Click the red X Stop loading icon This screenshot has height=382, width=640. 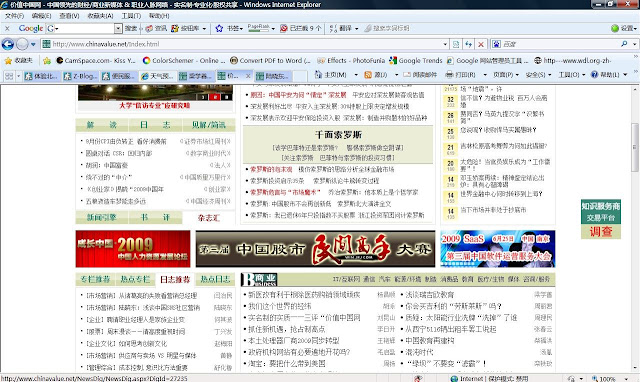coord(481,44)
